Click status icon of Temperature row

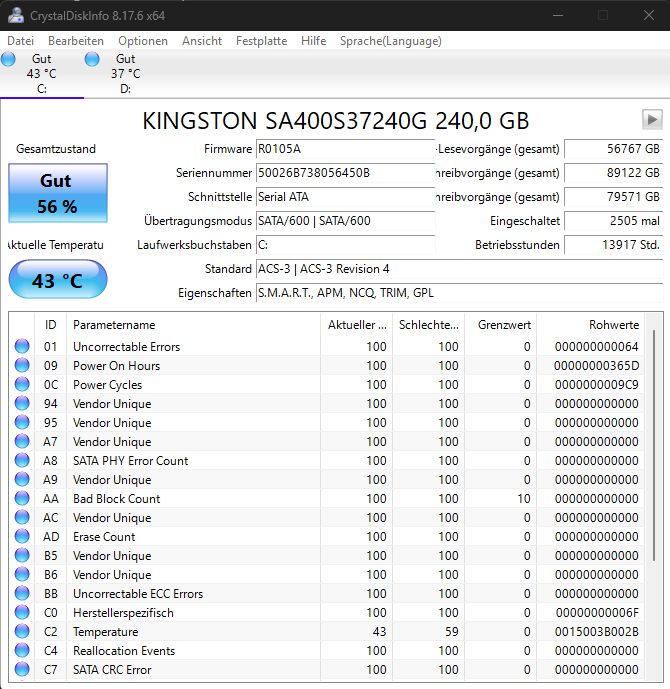coord(22,631)
